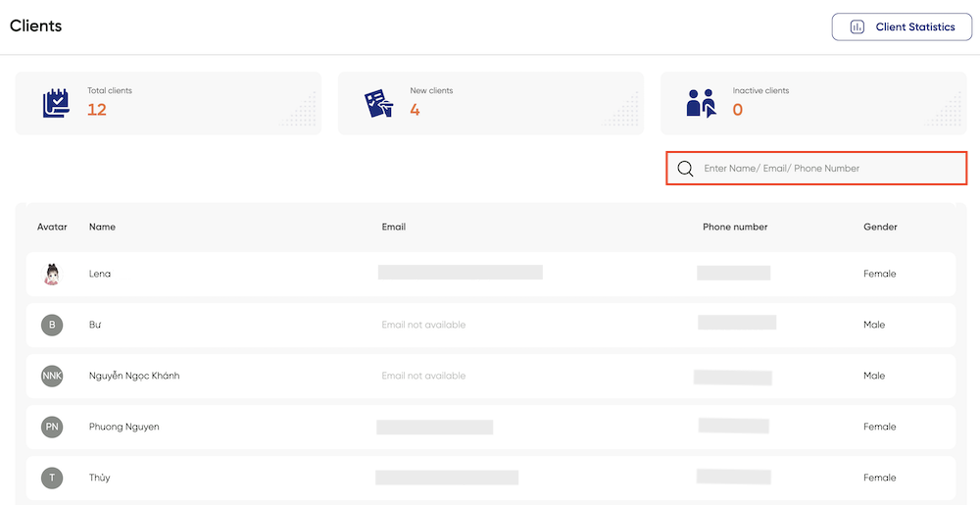Click the Total clients calendar icon

[56, 104]
